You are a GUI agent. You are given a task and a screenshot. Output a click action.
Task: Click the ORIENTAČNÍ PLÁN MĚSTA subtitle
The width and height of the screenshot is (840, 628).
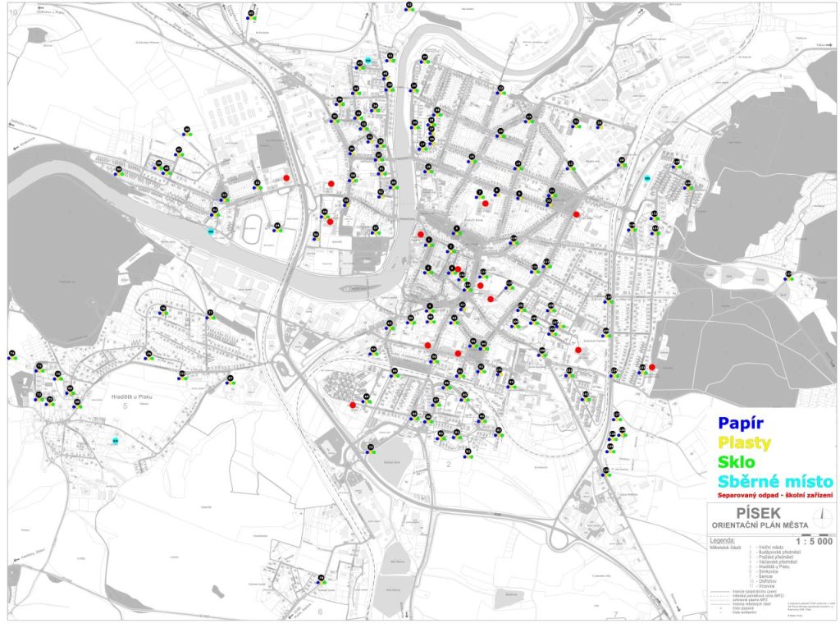[x=760, y=525]
